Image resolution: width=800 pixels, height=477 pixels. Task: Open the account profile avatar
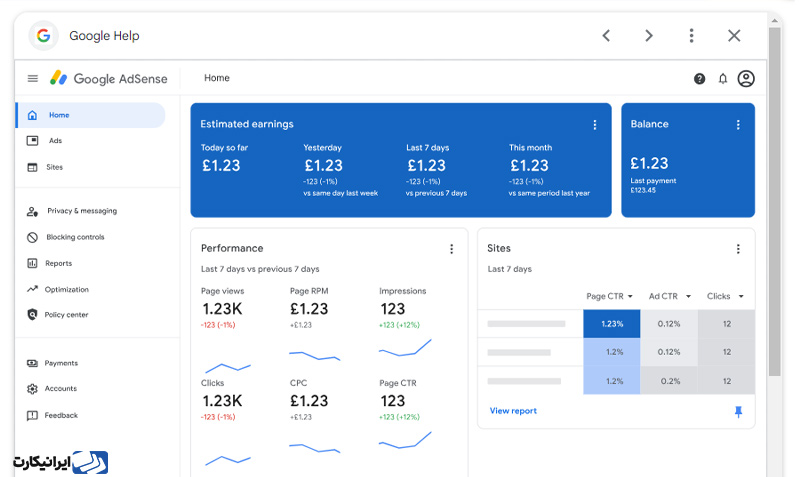point(746,79)
